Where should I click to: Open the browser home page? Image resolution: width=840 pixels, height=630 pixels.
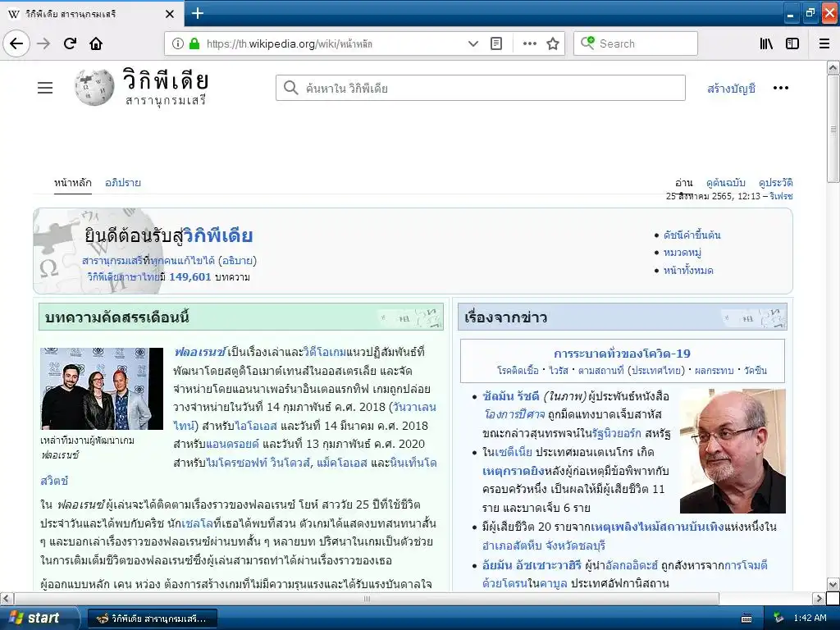pos(96,43)
